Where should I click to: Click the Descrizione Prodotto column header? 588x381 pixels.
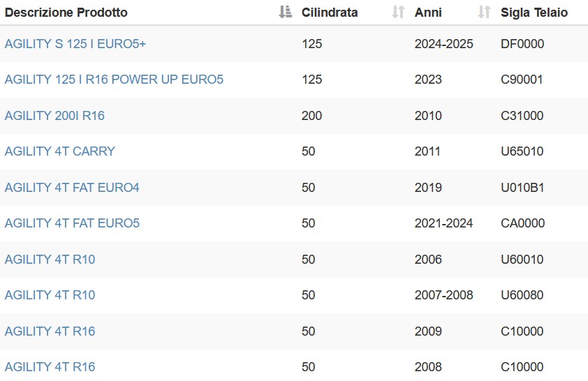[66, 13]
